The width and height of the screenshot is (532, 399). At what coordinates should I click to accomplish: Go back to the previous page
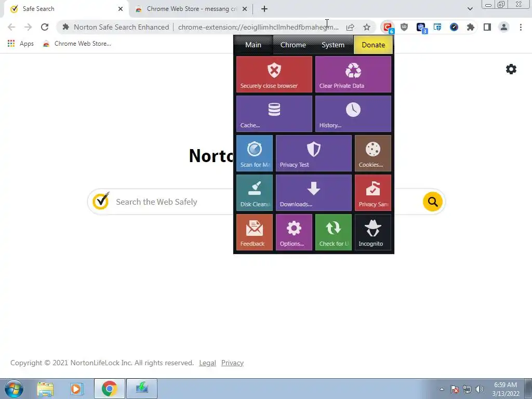(x=11, y=27)
